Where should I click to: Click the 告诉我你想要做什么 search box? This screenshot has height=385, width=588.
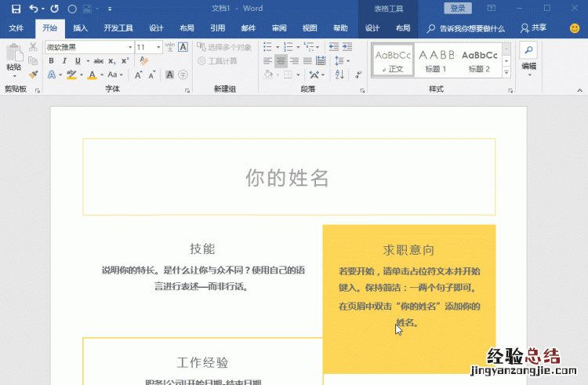pos(466,28)
